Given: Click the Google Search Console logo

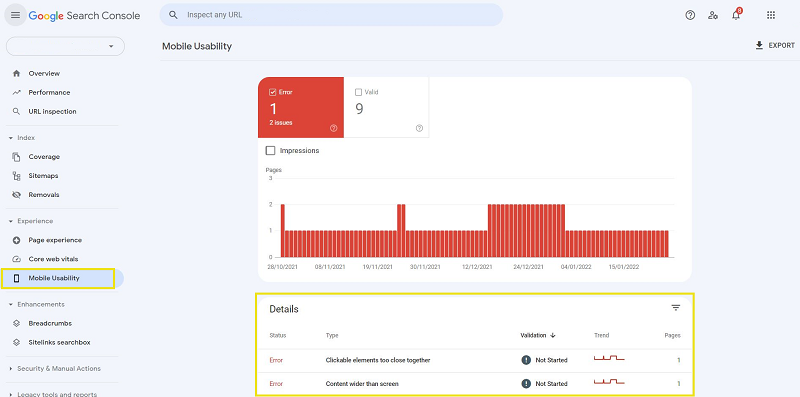Looking at the screenshot, I should pyautogui.click(x=84, y=16).
